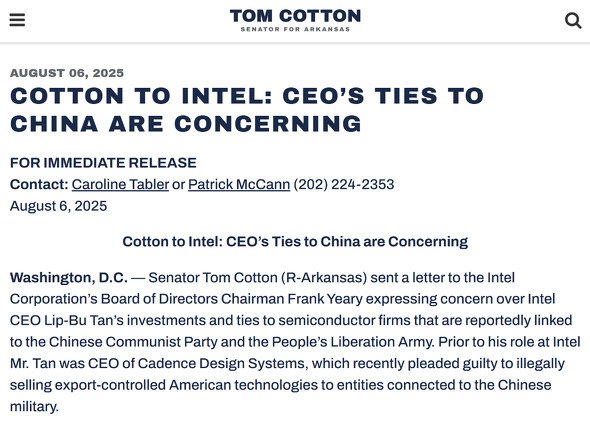Select the 'Senator for Arkansas' tagline
This screenshot has height=425, width=590.
pos(295,29)
